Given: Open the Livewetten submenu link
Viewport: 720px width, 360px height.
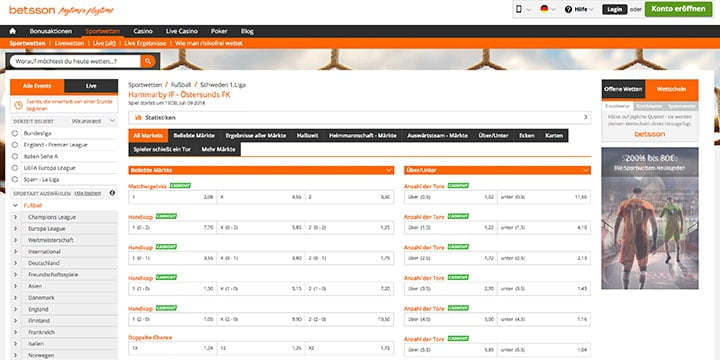Looking at the screenshot, I should click(69, 43).
